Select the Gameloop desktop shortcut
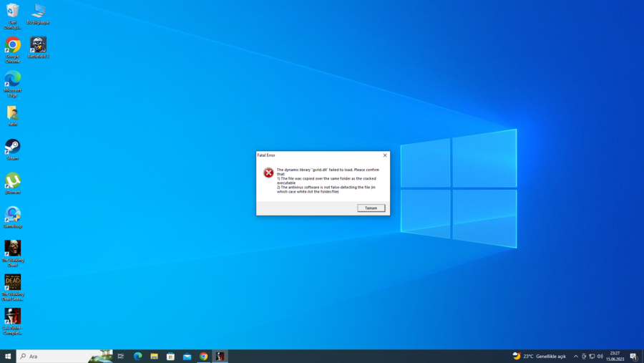This screenshot has height=363, width=644. pos(13,218)
